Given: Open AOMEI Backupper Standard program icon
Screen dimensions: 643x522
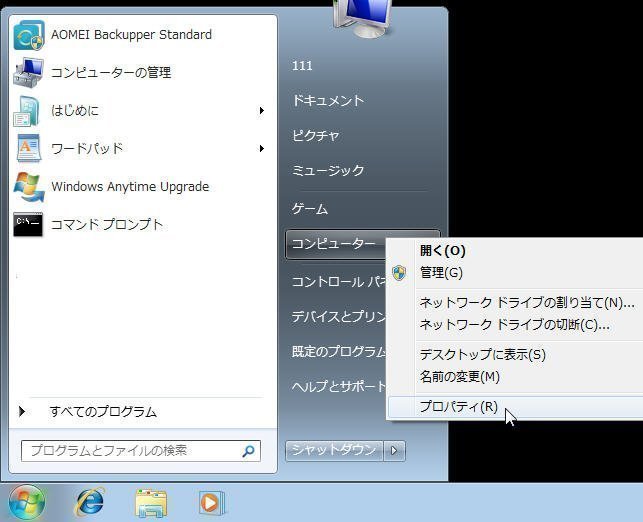Looking at the screenshot, I should tap(29, 35).
